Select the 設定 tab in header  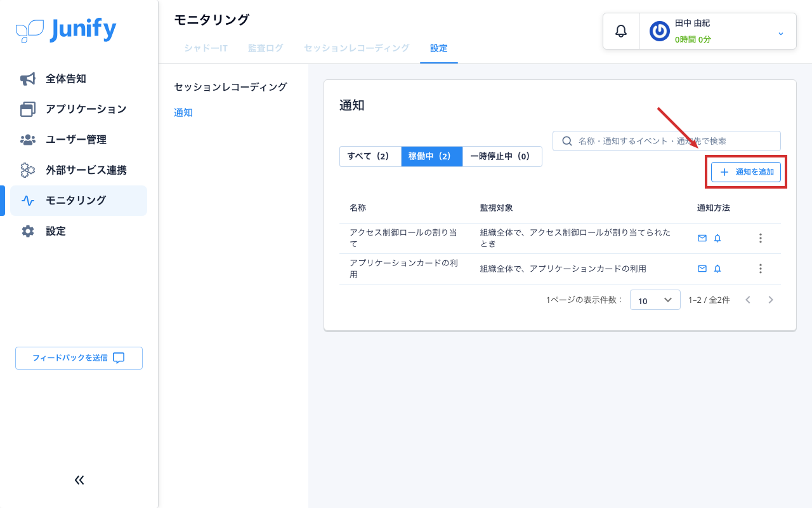(x=439, y=48)
